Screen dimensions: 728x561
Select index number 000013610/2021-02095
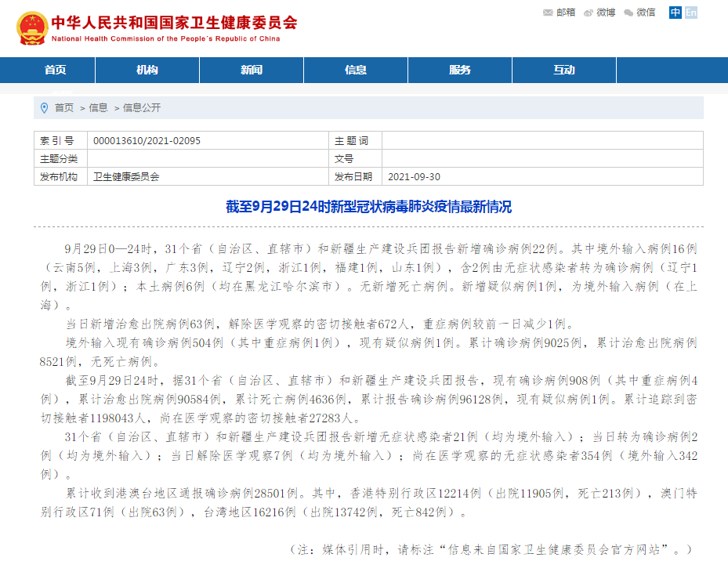147,141
